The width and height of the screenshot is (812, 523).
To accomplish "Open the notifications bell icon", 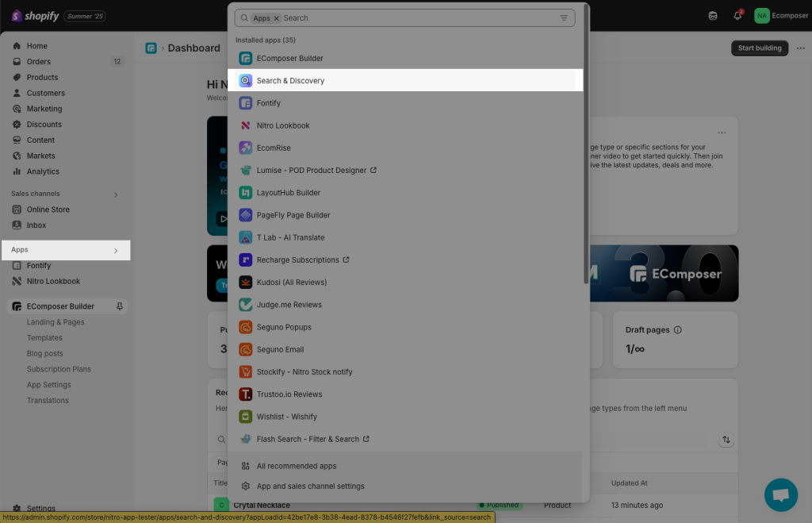I will click(737, 16).
